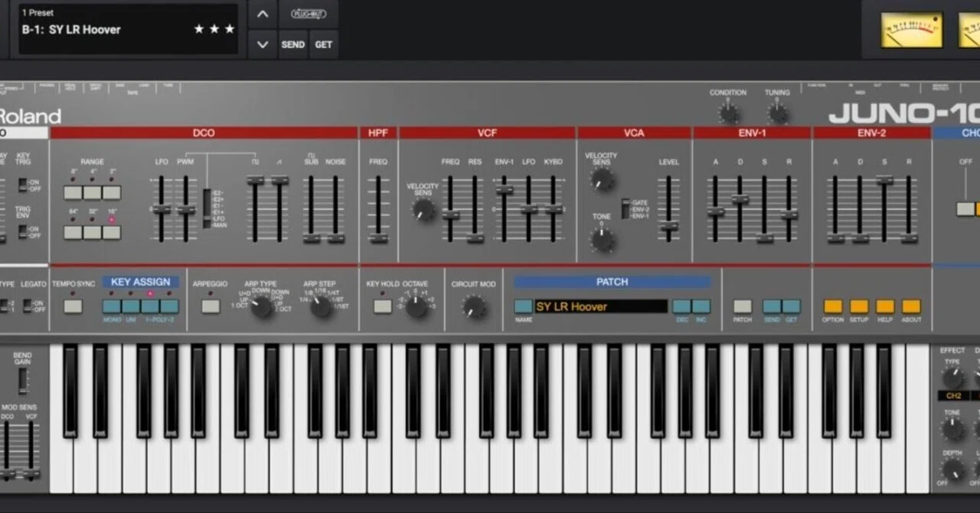Click the NOISE level slider

(x=335, y=209)
